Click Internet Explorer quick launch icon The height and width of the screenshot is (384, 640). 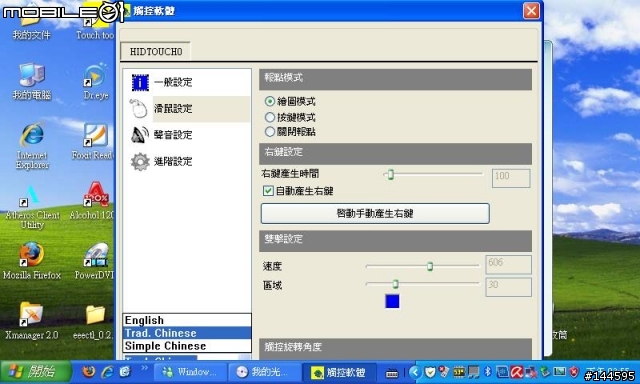(x=107, y=372)
